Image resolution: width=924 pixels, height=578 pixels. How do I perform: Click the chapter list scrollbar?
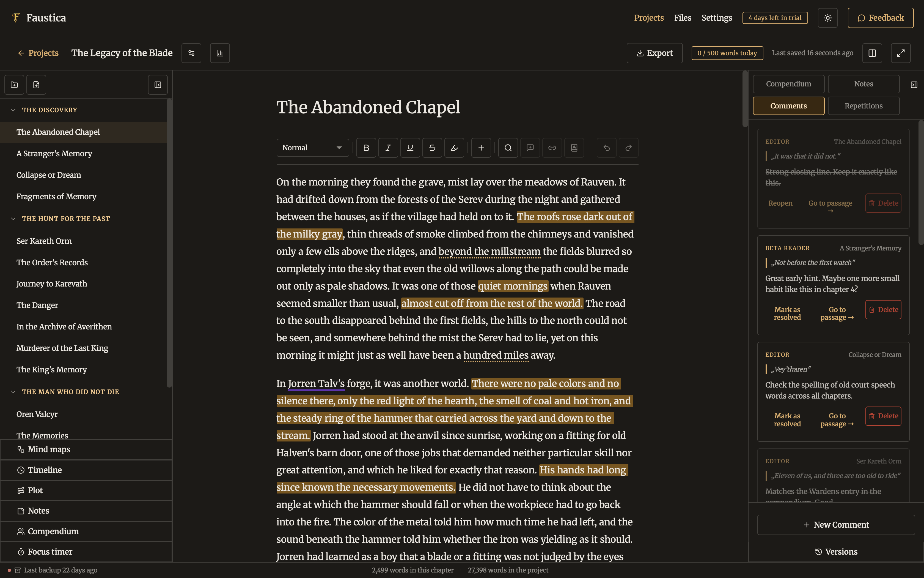click(x=169, y=243)
